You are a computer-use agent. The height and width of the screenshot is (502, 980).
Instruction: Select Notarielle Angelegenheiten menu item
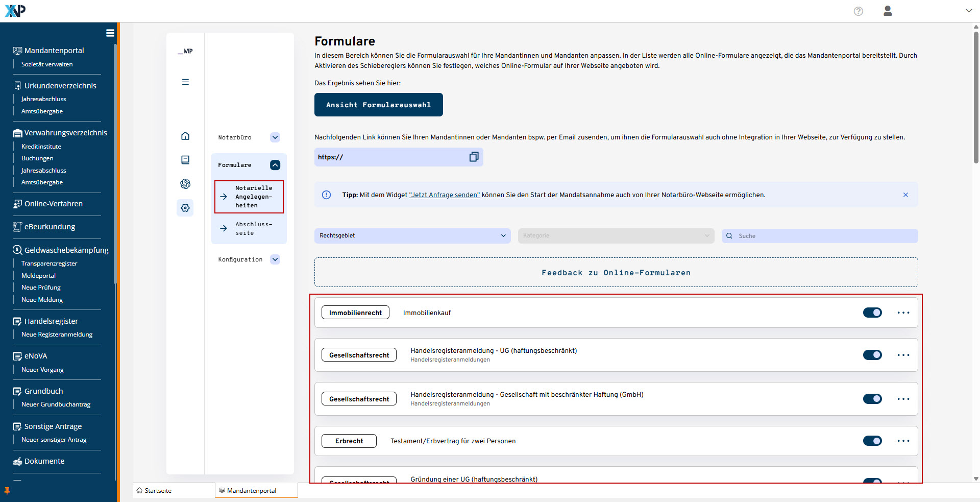pyautogui.click(x=249, y=197)
